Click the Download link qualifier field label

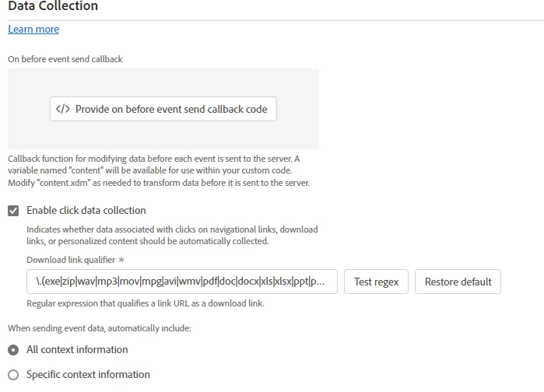pyautogui.click(x=71, y=260)
